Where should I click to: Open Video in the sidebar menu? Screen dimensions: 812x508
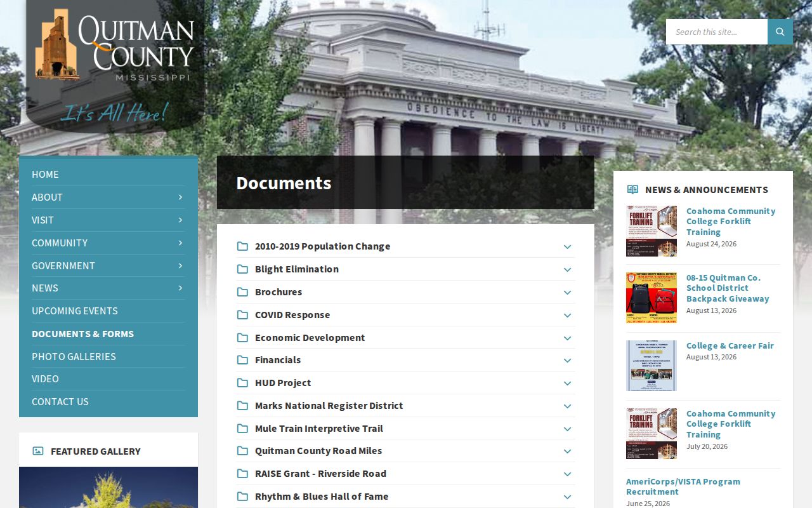pyautogui.click(x=45, y=378)
